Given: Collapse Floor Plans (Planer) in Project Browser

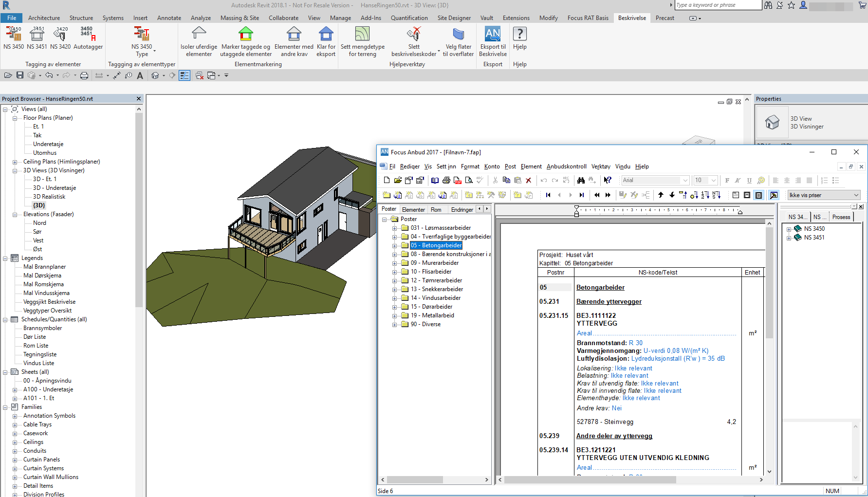Looking at the screenshot, I should pyautogui.click(x=15, y=118).
